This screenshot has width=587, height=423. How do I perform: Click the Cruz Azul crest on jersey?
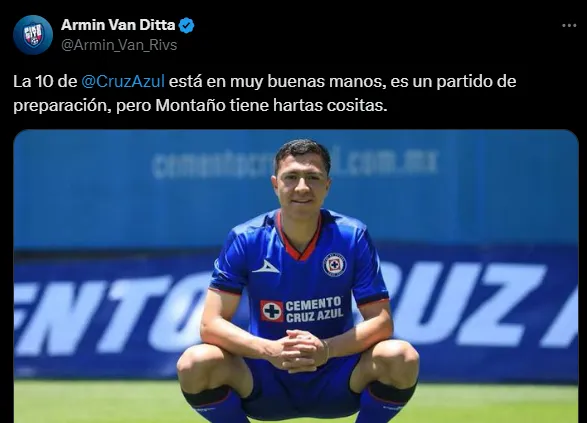334,264
